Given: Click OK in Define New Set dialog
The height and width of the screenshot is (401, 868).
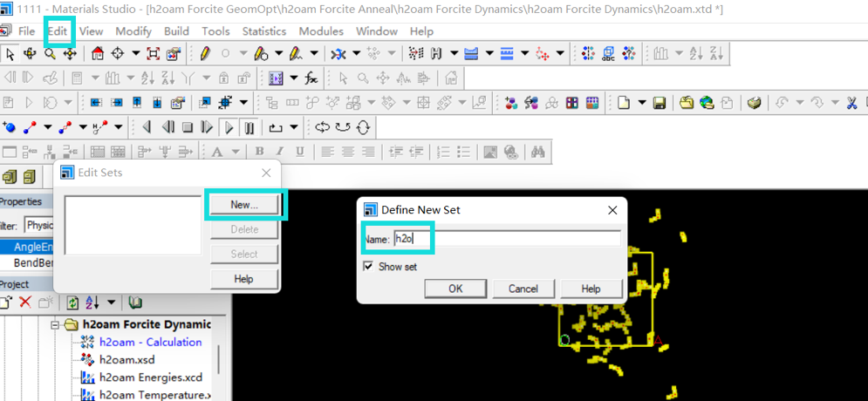Looking at the screenshot, I should tap(455, 289).
